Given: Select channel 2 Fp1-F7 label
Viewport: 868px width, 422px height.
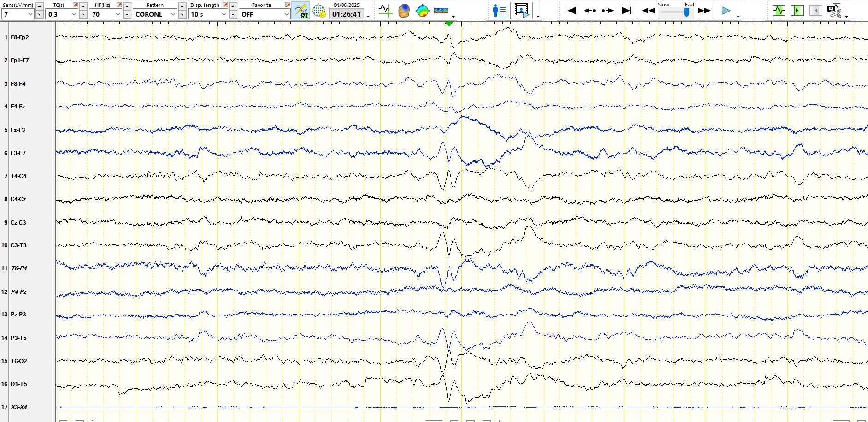Looking at the screenshot, I should pyautogui.click(x=20, y=60).
